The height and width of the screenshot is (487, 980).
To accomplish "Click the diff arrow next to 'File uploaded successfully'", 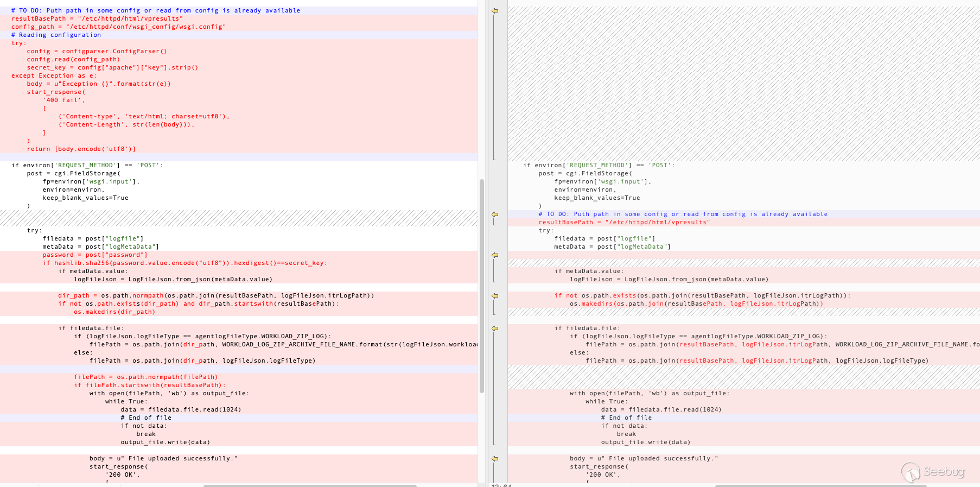I will pyautogui.click(x=495, y=459).
